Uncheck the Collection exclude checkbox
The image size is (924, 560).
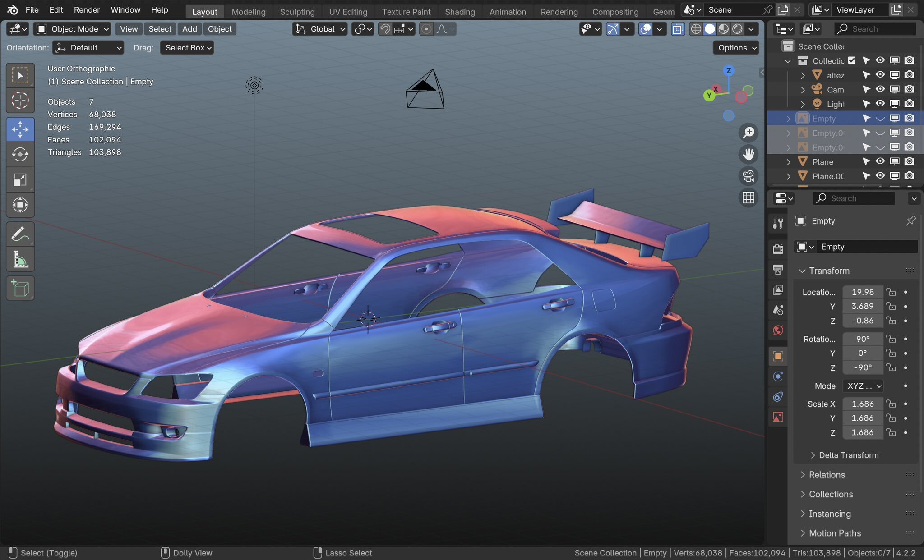point(851,60)
